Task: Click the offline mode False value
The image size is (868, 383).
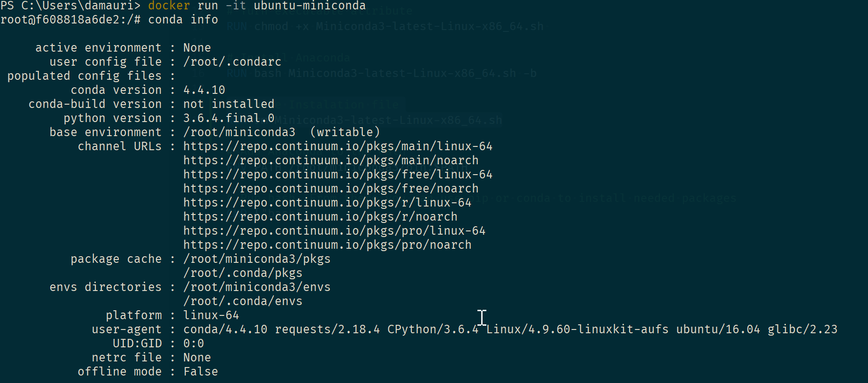Action: click(x=200, y=372)
